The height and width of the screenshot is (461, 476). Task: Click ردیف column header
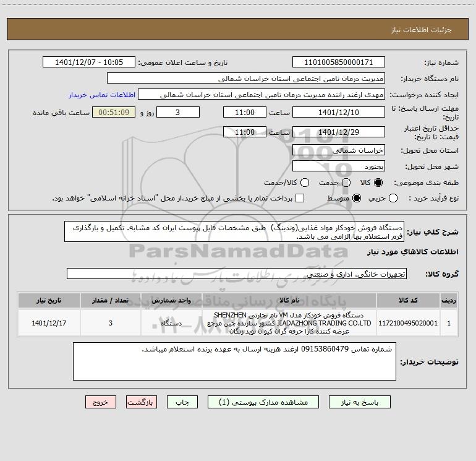pos(449,300)
